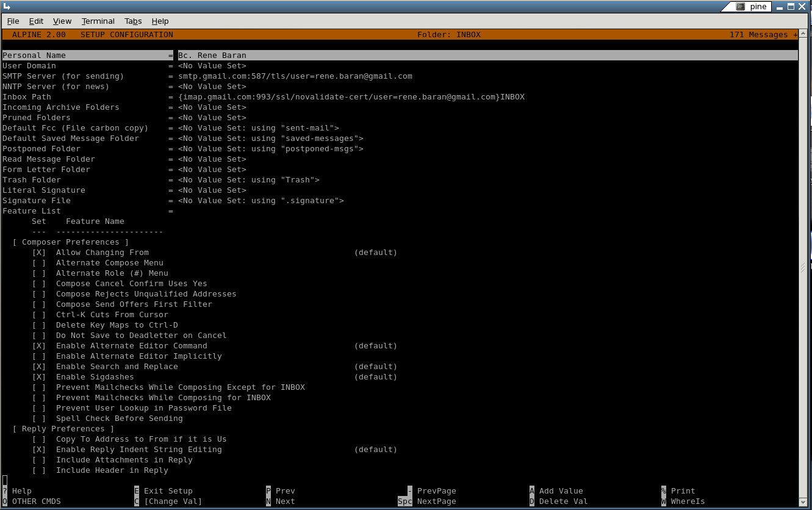Open the Terminal menu

coord(98,21)
